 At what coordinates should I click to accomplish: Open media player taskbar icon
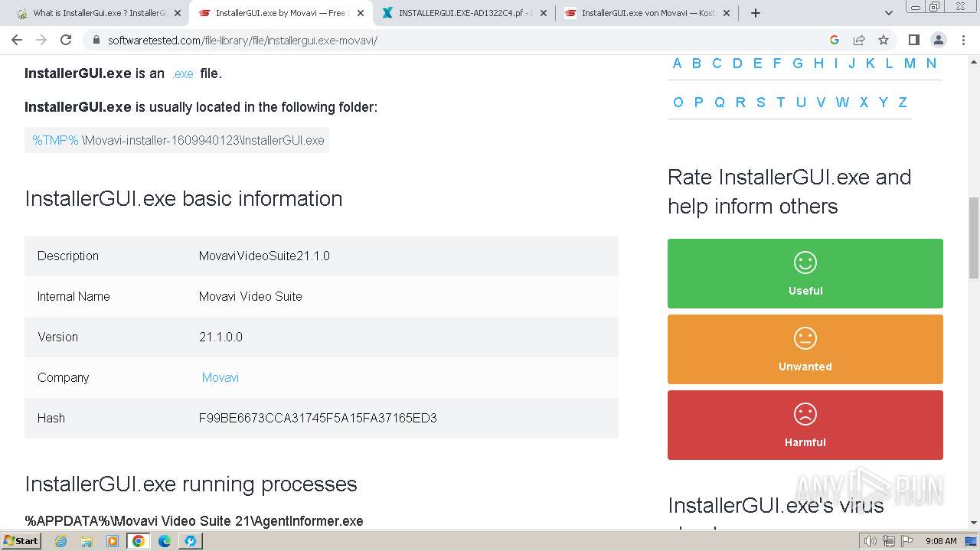pyautogui.click(x=113, y=541)
